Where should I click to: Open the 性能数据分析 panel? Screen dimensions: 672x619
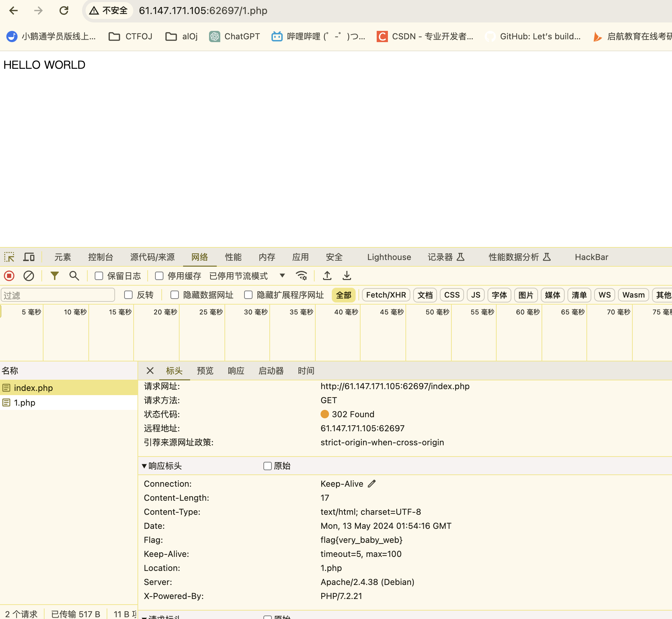click(520, 257)
